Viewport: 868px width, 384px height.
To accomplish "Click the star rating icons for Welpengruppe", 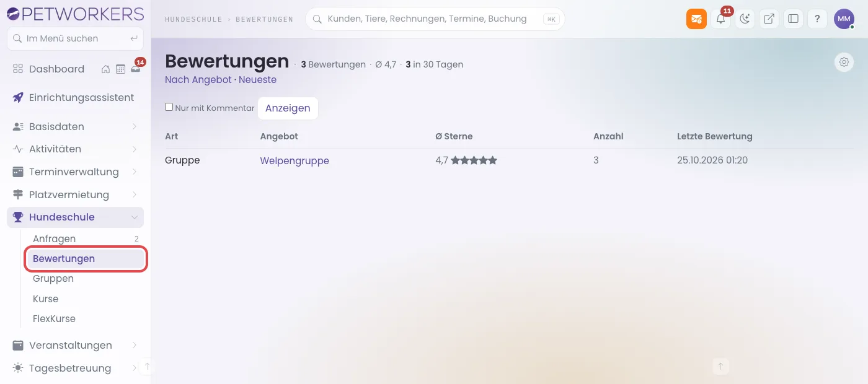I will [474, 160].
